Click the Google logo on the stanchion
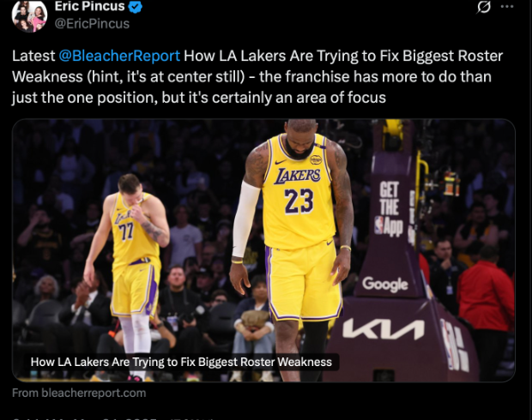 (x=384, y=285)
